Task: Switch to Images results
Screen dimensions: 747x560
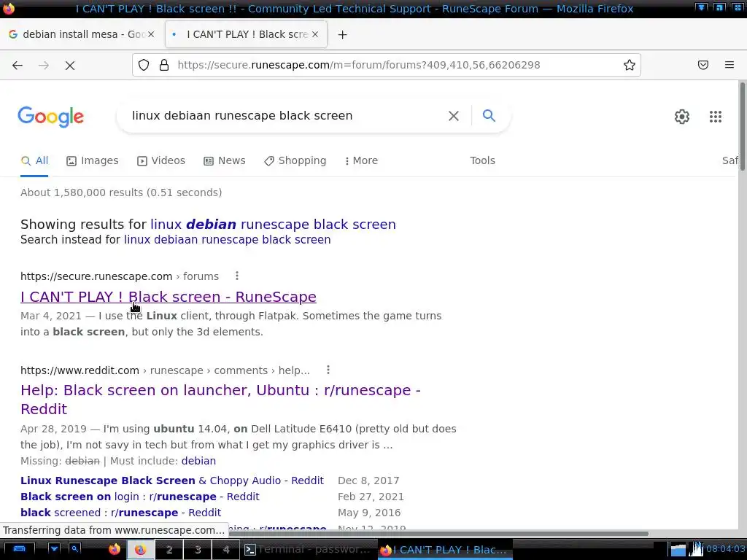Action: coord(93,161)
